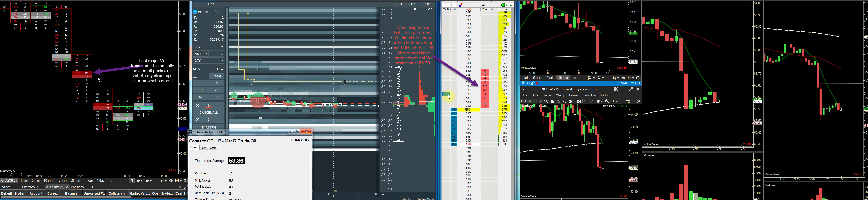Toggle the Enable checkbox in TCP panel
Screen dimensions: 868x200
coord(195,12)
